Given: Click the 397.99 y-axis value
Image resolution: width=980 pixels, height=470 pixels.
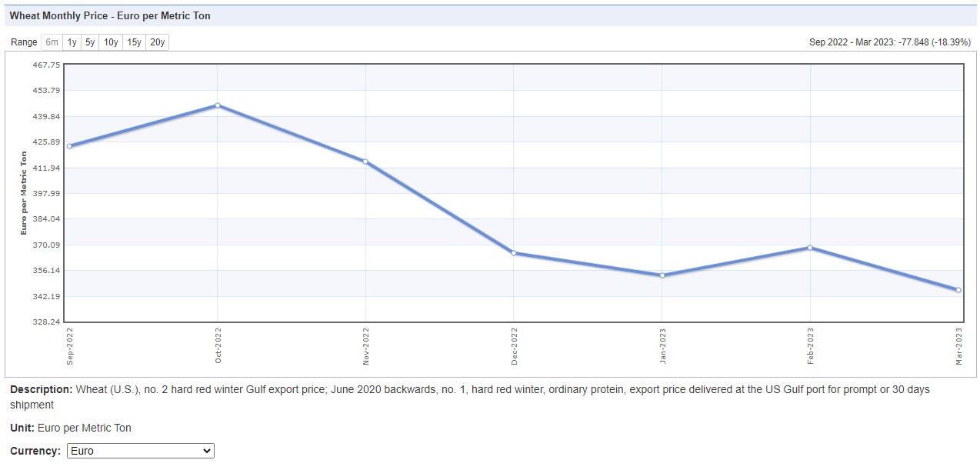Looking at the screenshot, I should (48, 194).
